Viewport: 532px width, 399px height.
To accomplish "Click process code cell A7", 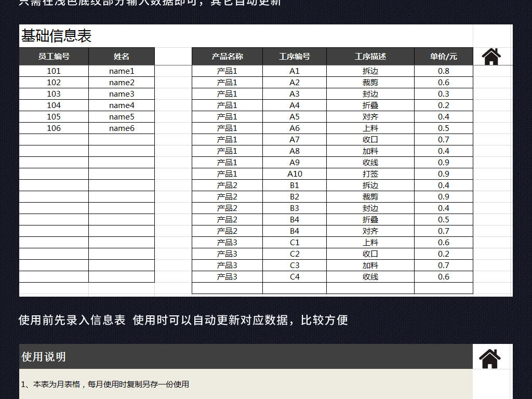I will pyautogui.click(x=295, y=139).
